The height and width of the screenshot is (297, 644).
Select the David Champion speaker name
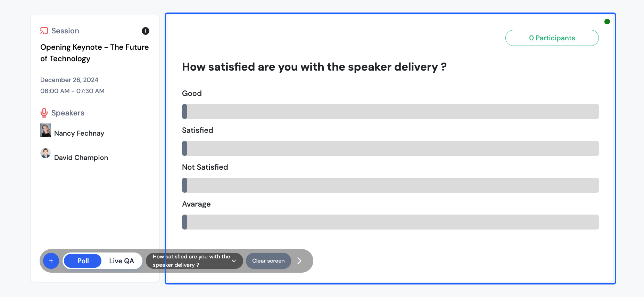[x=81, y=158]
